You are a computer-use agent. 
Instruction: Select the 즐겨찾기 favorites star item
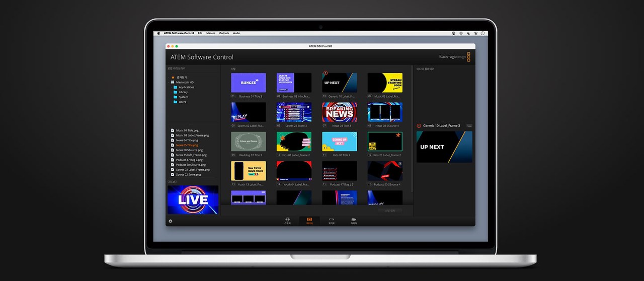coord(180,77)
